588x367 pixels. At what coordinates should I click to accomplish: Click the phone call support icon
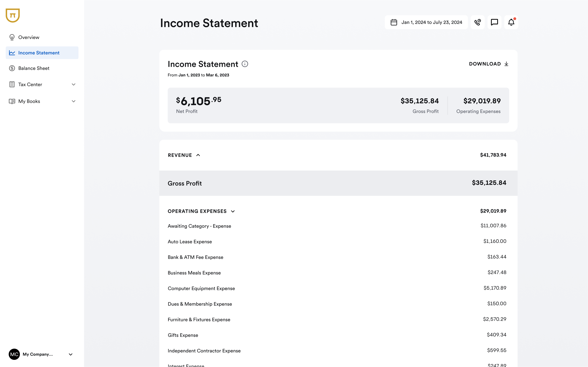click(477, 22)
